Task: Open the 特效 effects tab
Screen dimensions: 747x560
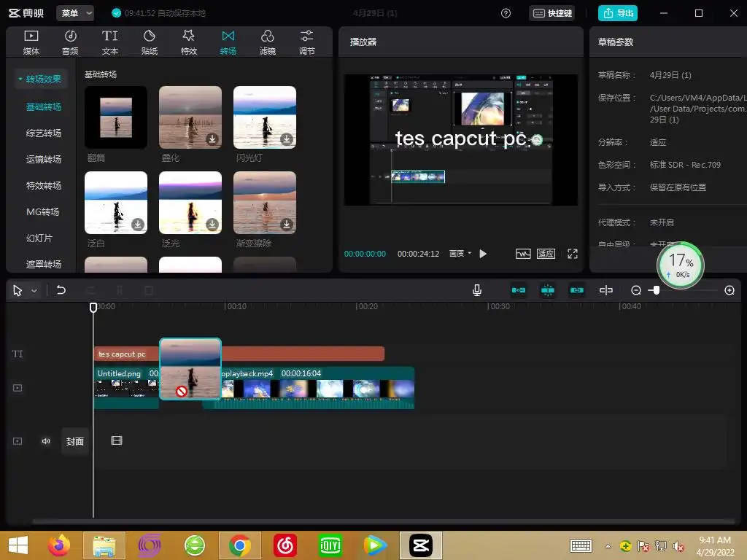Action: [189, 42]
